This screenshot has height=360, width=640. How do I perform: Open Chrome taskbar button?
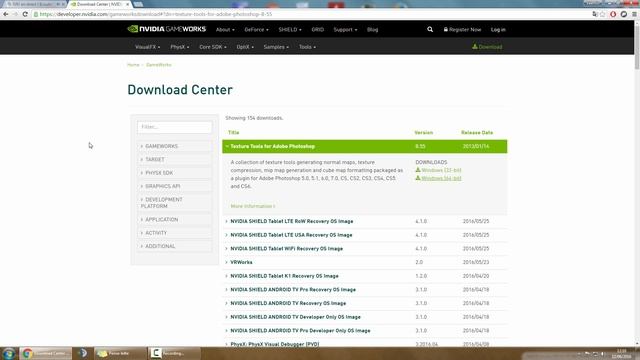point(46,353)
